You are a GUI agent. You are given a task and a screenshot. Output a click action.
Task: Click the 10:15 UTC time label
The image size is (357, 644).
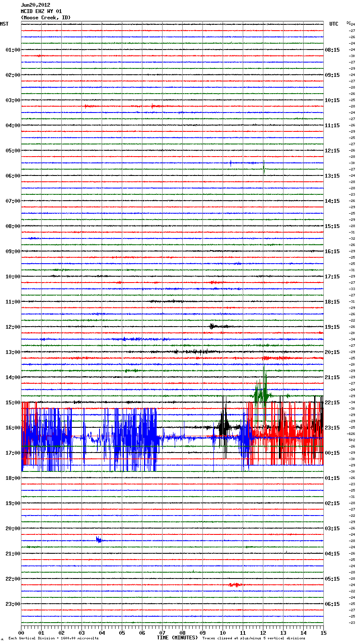(332, 100)
